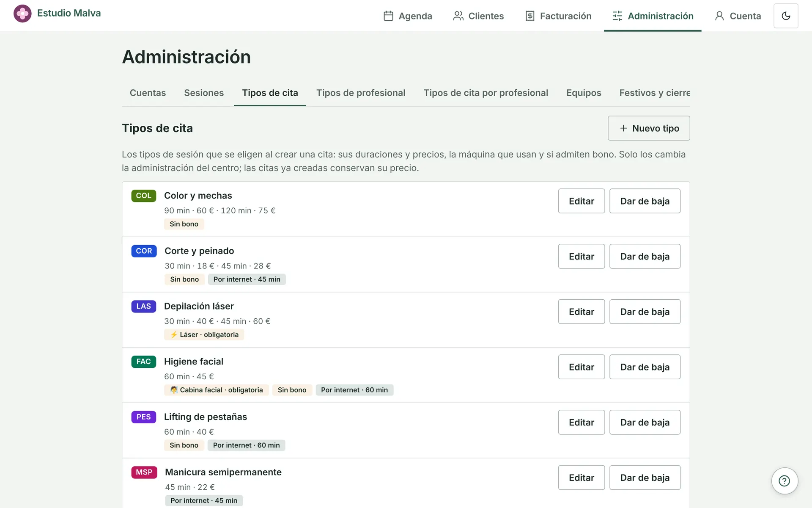Edit the Color y mechas type
Viewport: 812px width, 508px height.
[582, 201]
